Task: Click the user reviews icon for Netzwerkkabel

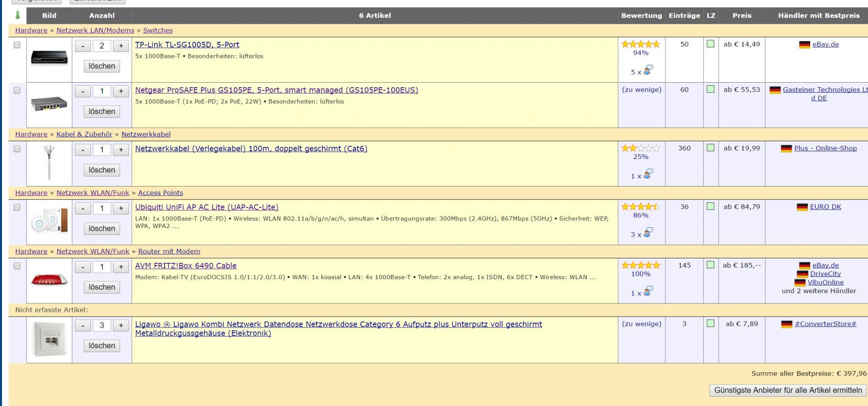Action: click(x=648, y=174)
